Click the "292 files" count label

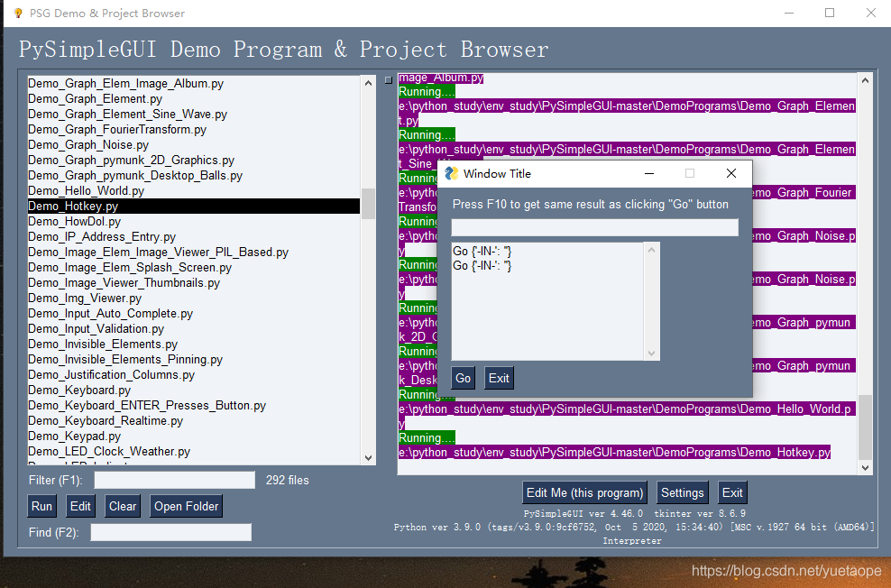(x=288, y=480)
